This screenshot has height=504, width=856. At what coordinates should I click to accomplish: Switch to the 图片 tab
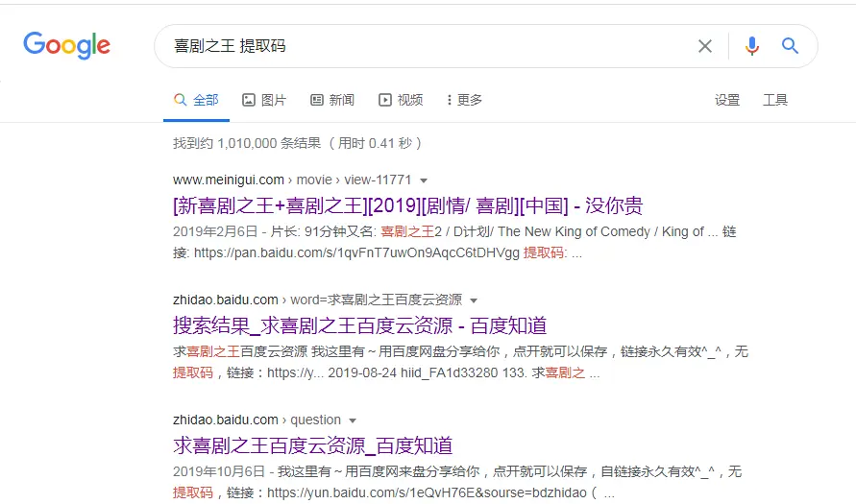point(264,100)
